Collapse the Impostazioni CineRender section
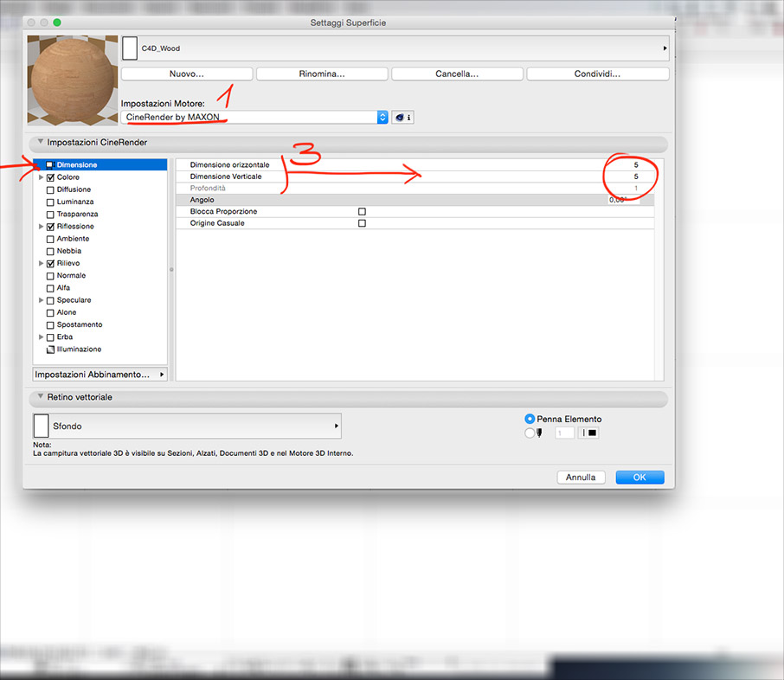The width and height of the screenshot is (784, 680). pyautogui.click(x=39, y=142)
